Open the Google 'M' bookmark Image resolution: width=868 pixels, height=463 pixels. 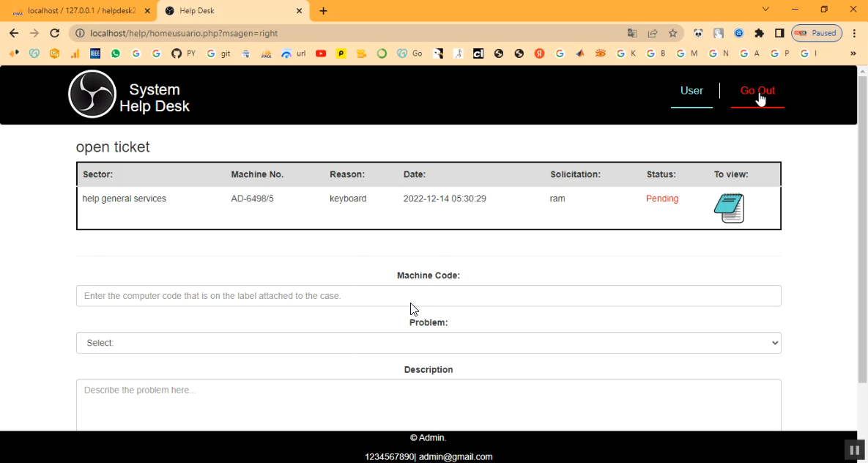coord(687,53)
